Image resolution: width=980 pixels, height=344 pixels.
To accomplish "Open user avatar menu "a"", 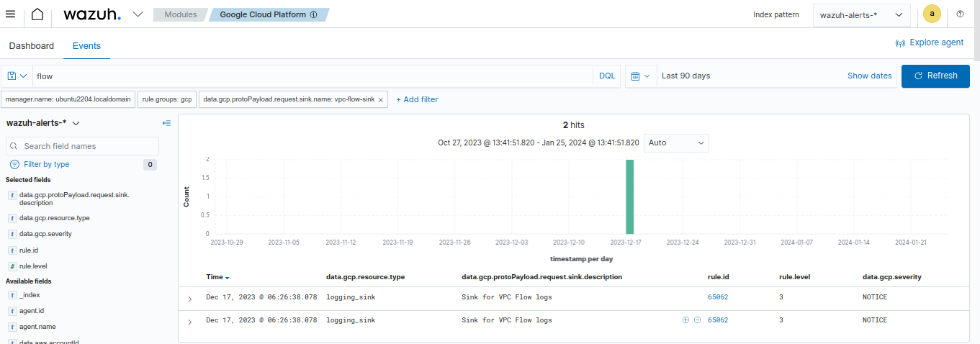I will click(x=932, y=14).
